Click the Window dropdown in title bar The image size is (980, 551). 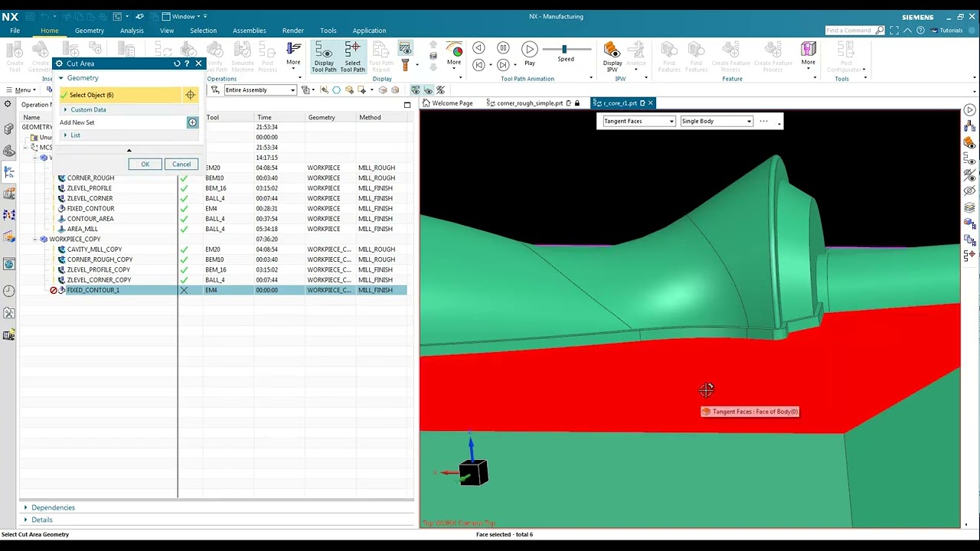pyautogui.click(x=185, y=16)
